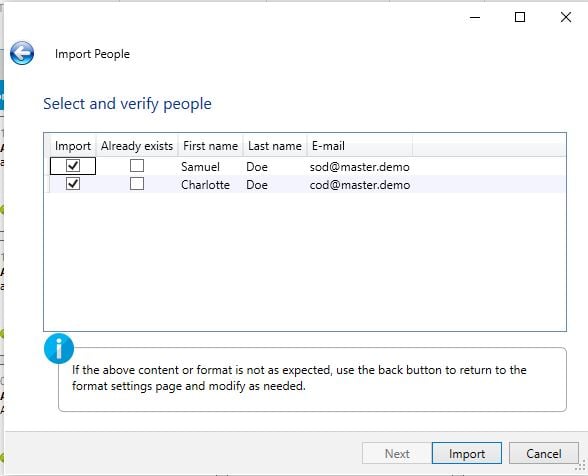This screenshot has height=476, width=588.
Task: Minimize the Import People window
Action: 475,17
